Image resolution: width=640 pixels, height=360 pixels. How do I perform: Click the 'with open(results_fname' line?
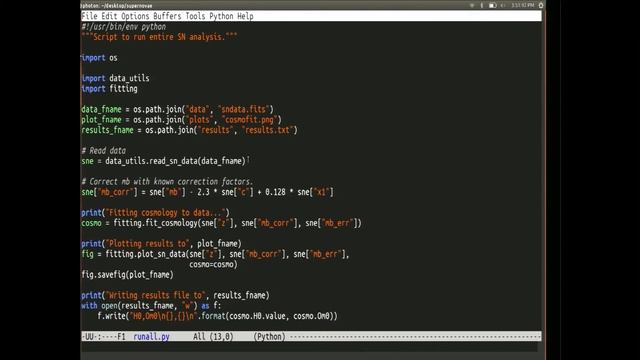click(x=151, y=306)
